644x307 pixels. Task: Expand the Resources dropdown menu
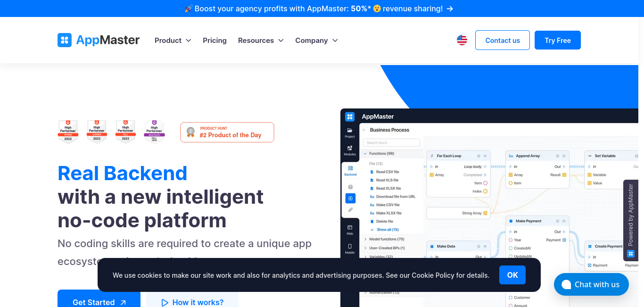click(261, 41)
